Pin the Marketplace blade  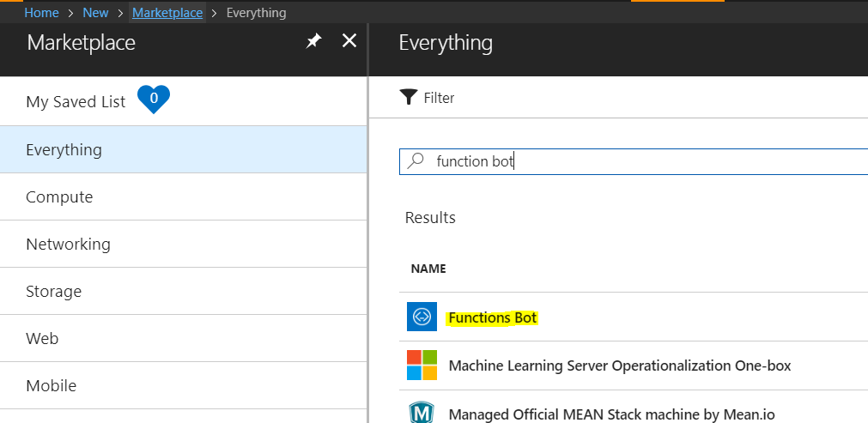314,40
